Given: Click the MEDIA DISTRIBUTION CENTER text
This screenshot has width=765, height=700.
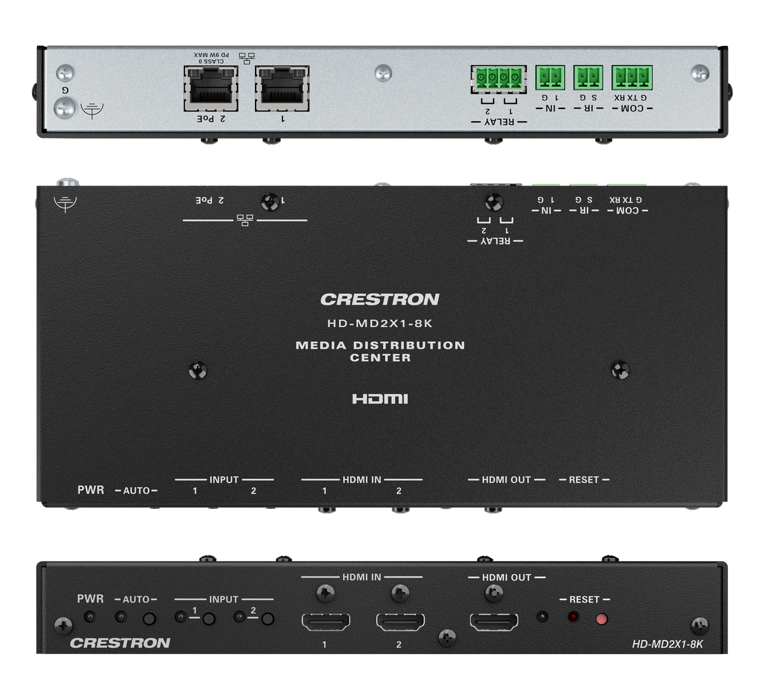Looking at the screenshot, I should [381, 351].
